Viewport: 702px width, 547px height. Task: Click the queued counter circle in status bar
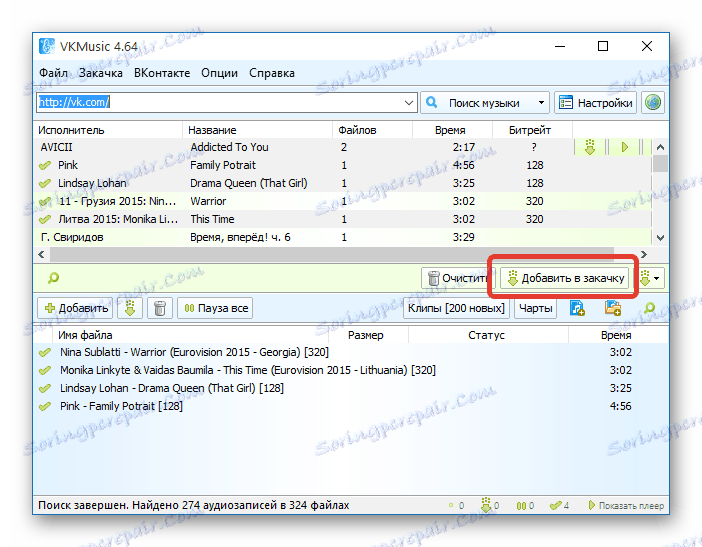tap(456, 506)
